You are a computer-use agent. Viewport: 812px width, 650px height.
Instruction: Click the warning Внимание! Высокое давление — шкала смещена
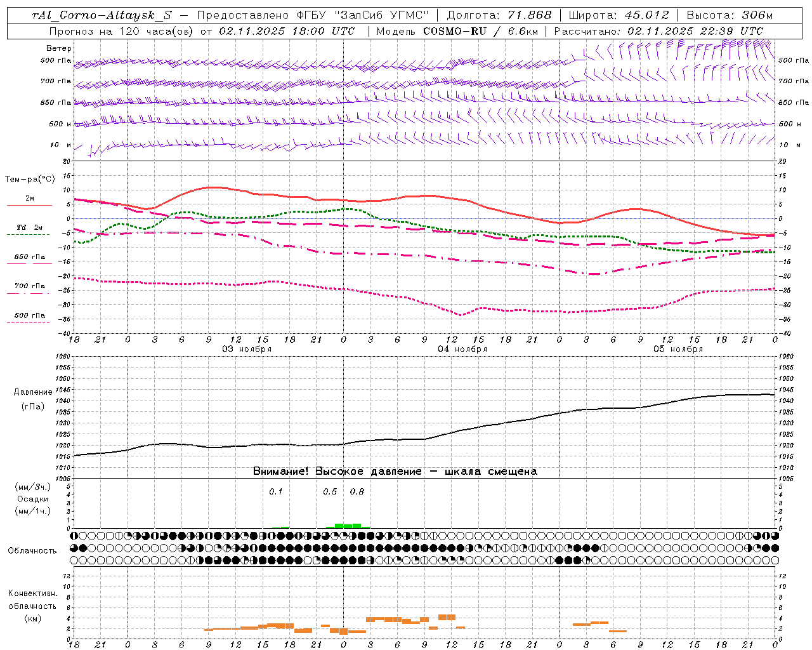coord(395,472)
